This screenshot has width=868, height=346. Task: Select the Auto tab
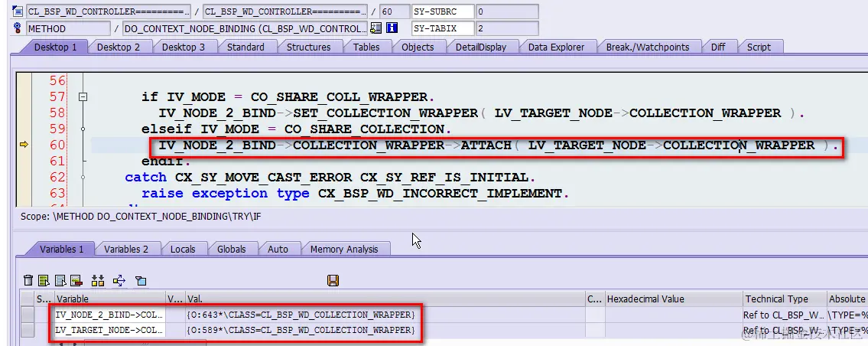point(278,249)
